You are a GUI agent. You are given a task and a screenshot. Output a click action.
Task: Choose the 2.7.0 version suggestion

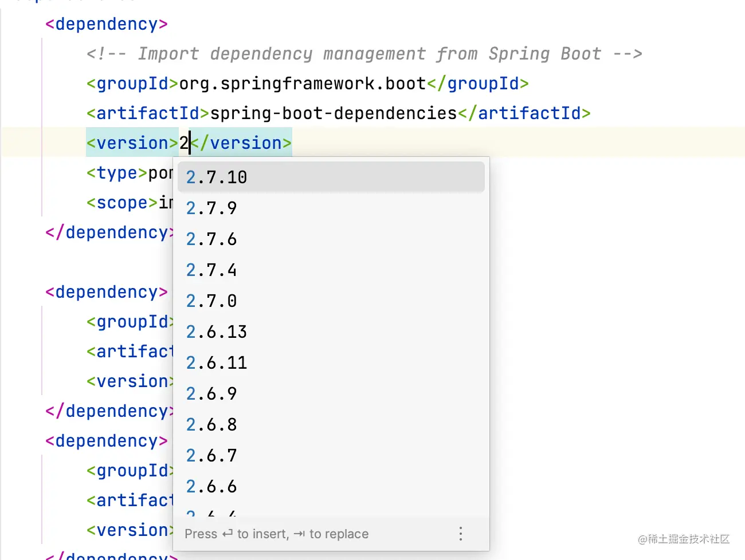pyautogui.click(x=331, y=301)
